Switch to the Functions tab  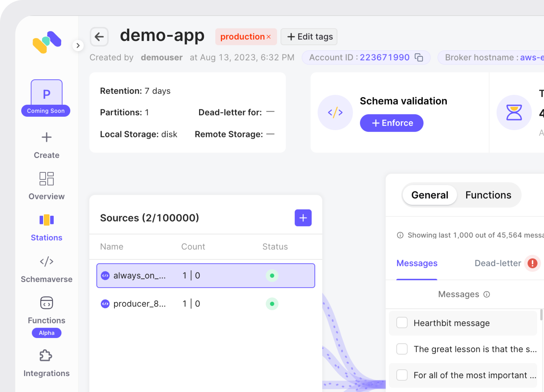[x=488, y=195]
